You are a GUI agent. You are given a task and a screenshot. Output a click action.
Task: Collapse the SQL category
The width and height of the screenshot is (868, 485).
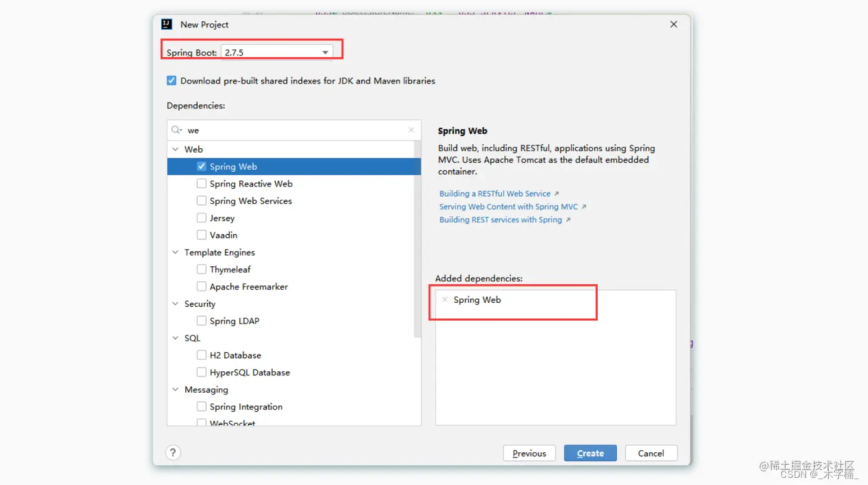click(x=176, y=338)
